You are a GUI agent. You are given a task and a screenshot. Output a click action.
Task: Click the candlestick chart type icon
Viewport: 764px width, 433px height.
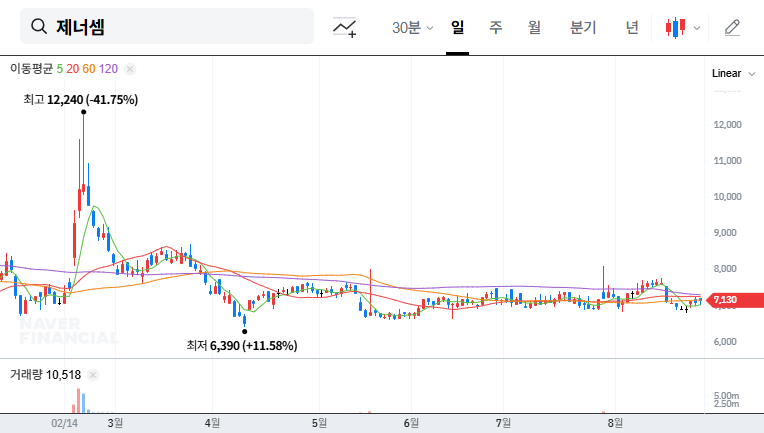pyautogui.click(x=676, y=28)
